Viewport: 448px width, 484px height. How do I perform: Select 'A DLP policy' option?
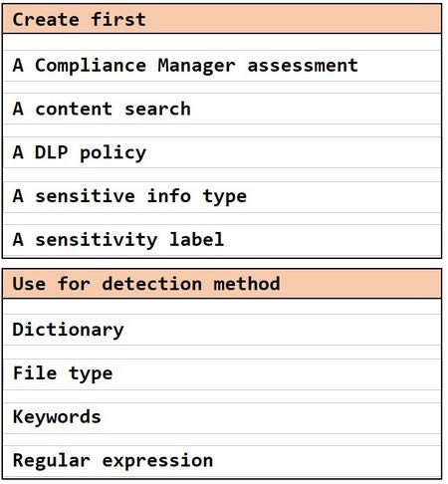click(x=222, y=152)
